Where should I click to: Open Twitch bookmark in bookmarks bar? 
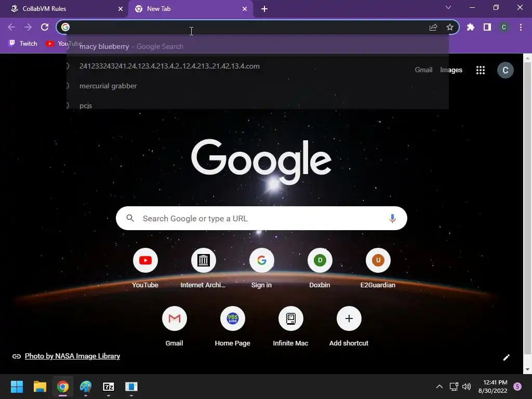pos(23,44)
